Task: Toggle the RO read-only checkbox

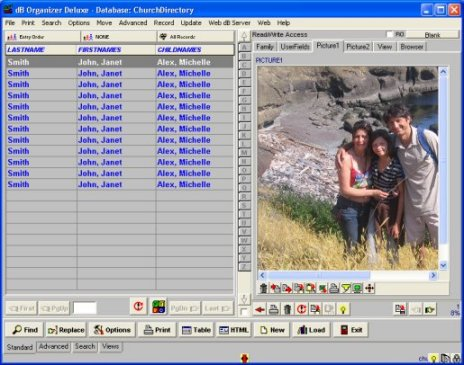Action: click(389, 34)
